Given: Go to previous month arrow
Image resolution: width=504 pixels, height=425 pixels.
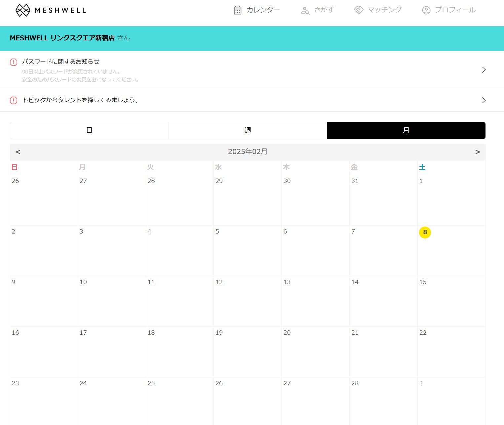Looking at the screenshot, I should pos(18,152).
